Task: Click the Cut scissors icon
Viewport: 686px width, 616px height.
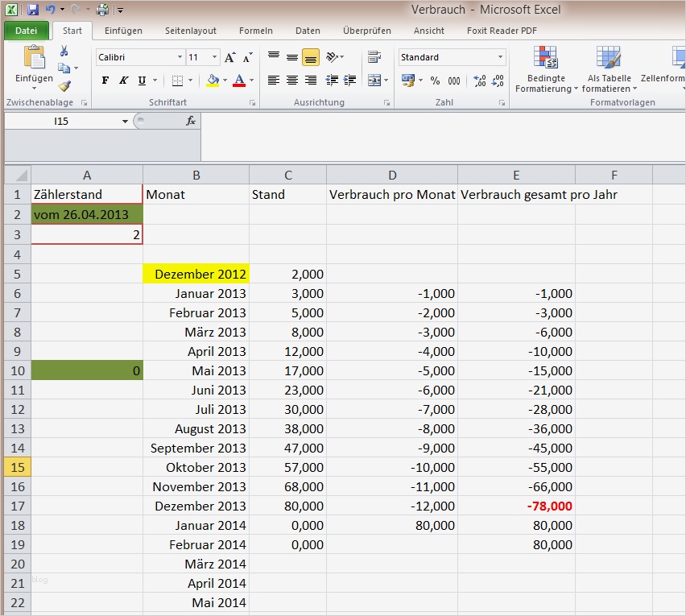Action: 64,52
